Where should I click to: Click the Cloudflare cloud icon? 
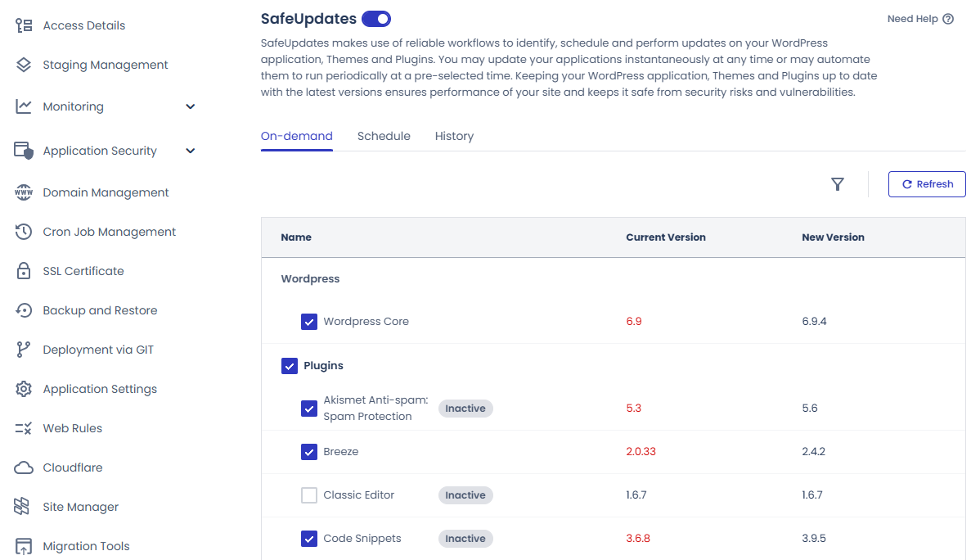coord(24,468)
